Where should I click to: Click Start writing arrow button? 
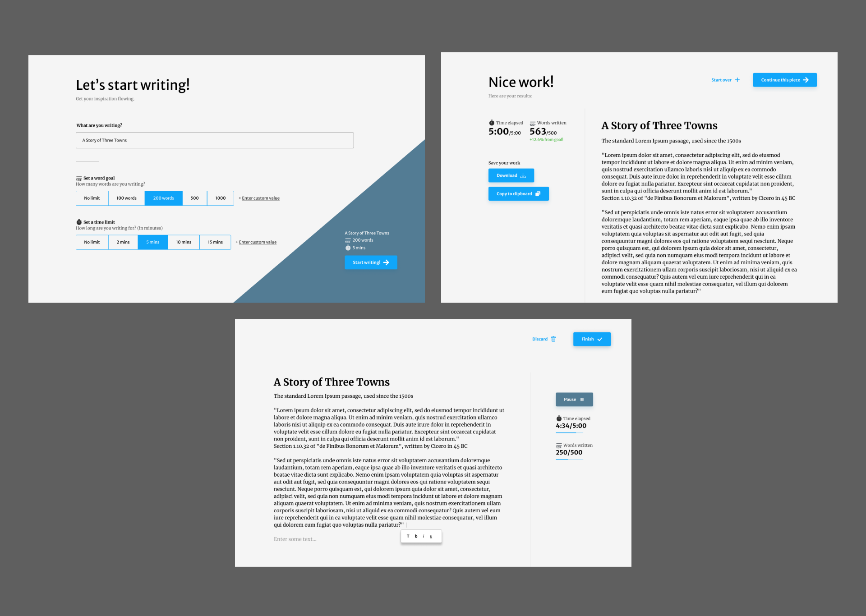click(371, 262)
